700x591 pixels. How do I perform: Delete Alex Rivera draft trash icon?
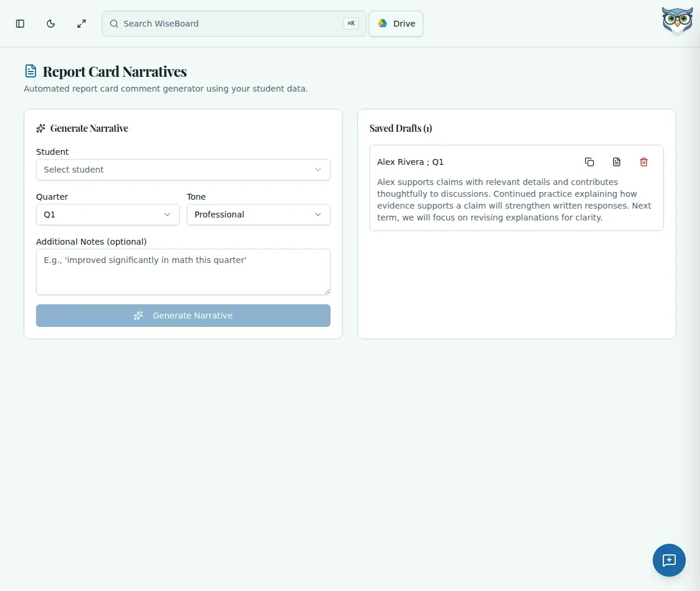(644, 162)
